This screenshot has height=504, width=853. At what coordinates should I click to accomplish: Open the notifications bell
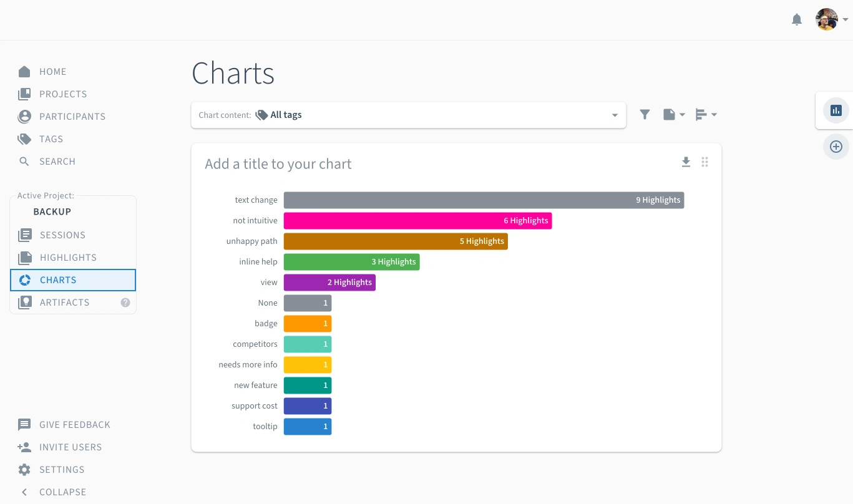[797, 20]
